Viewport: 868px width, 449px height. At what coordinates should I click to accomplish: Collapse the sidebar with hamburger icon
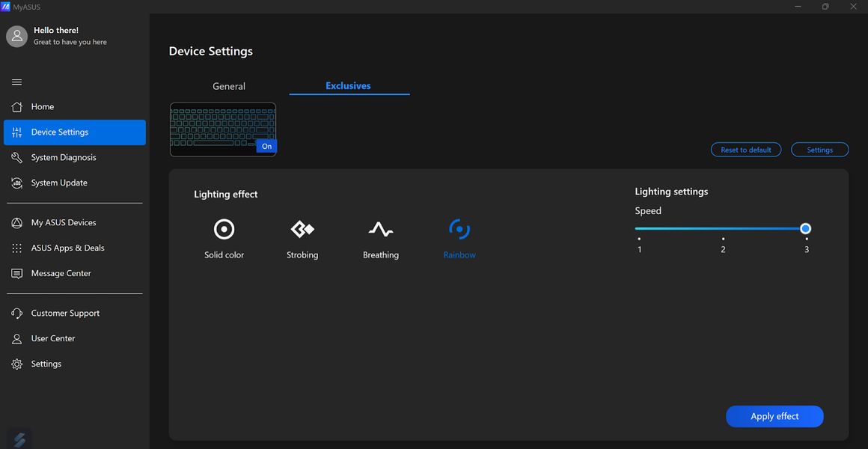[17, 82]
